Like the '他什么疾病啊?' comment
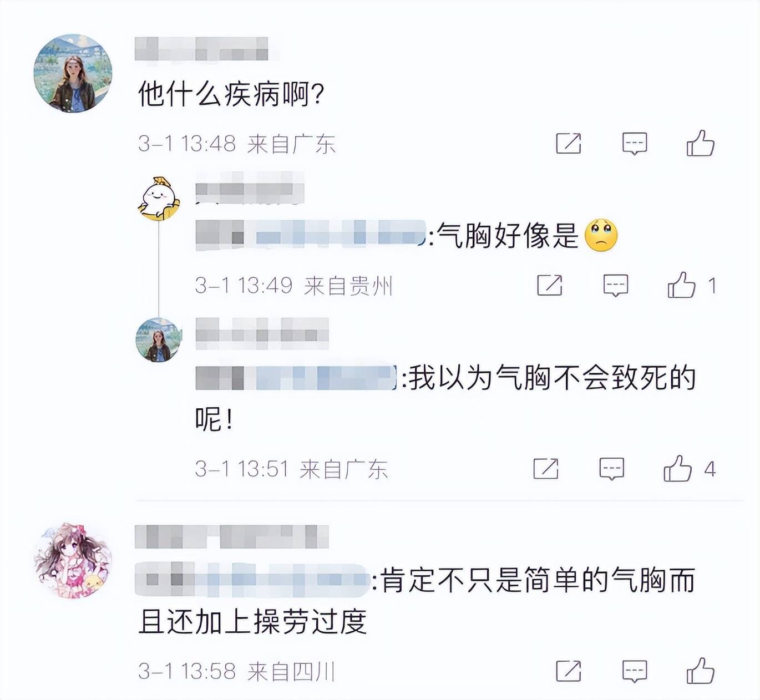This screenshot has height=700, width=760. 700,143
